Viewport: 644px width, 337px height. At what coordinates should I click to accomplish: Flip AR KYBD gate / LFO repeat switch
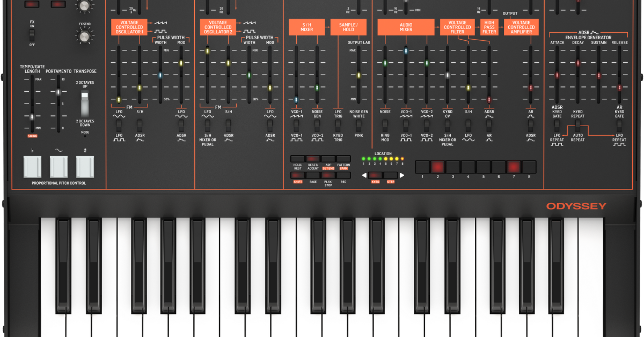pos(619,125)
